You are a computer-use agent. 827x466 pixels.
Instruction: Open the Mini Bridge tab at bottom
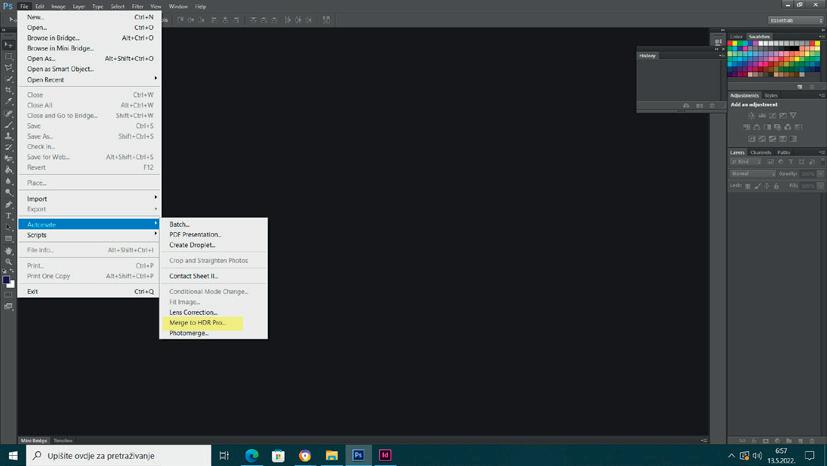pyautogui.click(x=34, y=441)
